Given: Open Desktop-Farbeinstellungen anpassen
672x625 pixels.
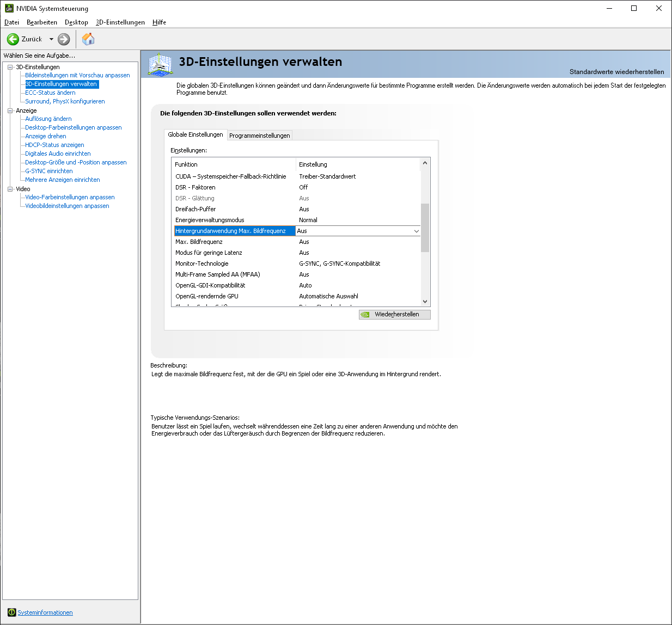Looking at the screenshot, I should [x=74, y=127].
